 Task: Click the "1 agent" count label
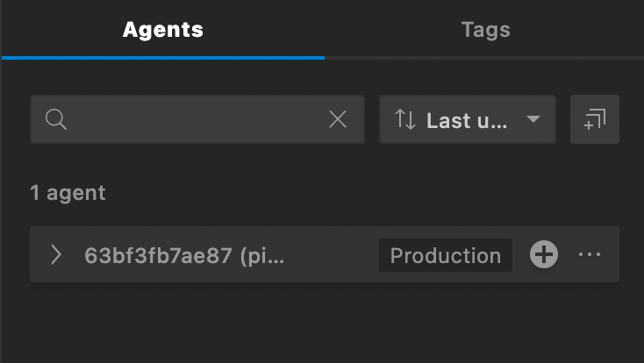(68, 193)
